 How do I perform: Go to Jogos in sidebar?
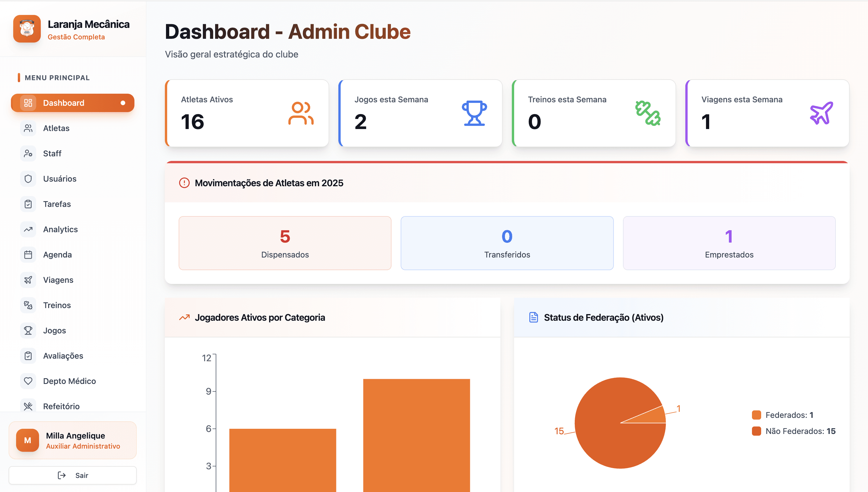(x=54, y=330)
